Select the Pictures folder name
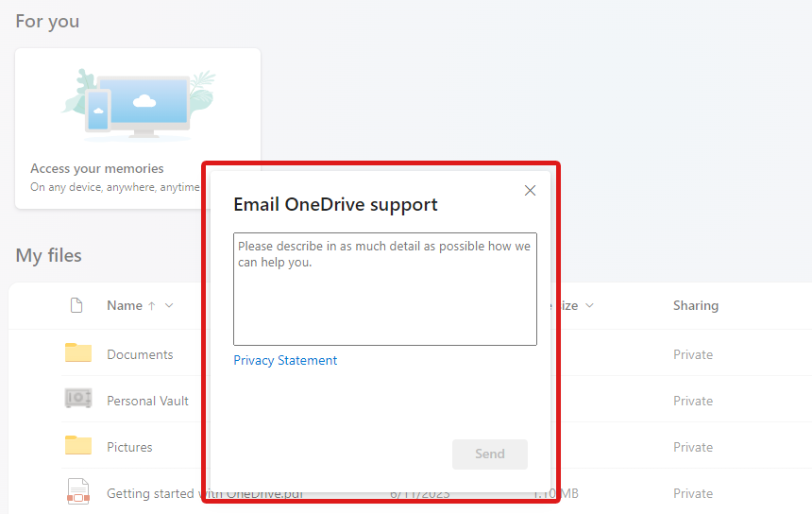 coord(129,447)
